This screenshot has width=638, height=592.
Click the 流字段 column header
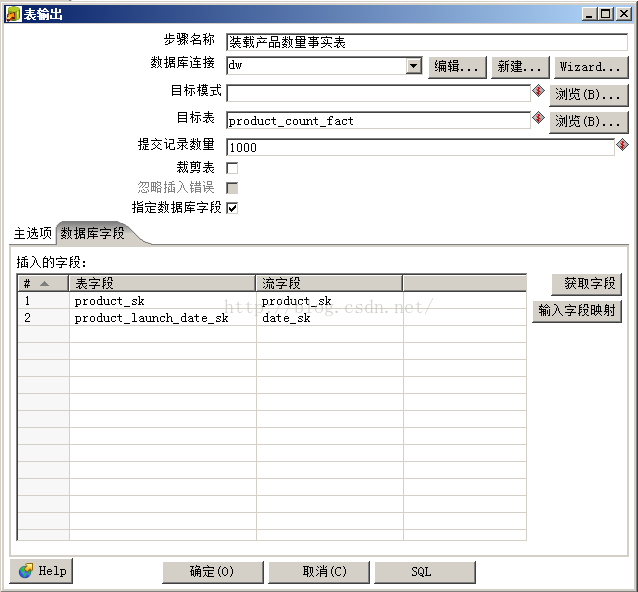(x=329, y=283)
